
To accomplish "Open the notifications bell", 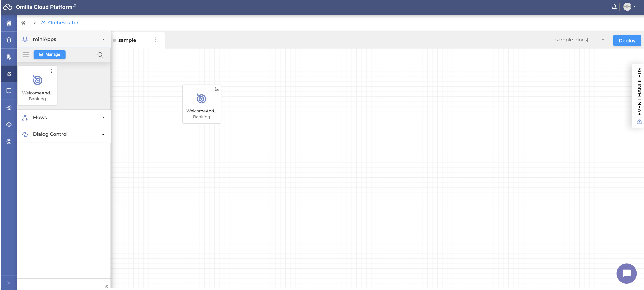I will pos(614,7).
